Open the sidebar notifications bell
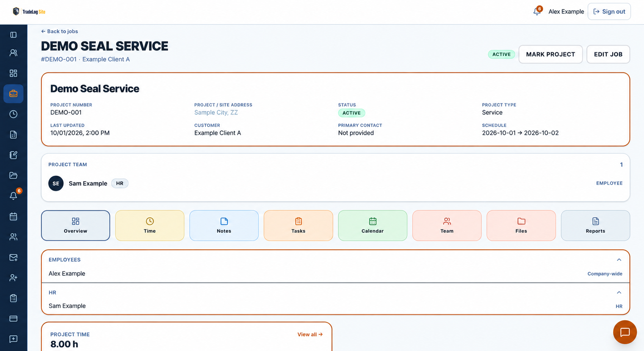644x351 pixels. click(x=13, y=196)
